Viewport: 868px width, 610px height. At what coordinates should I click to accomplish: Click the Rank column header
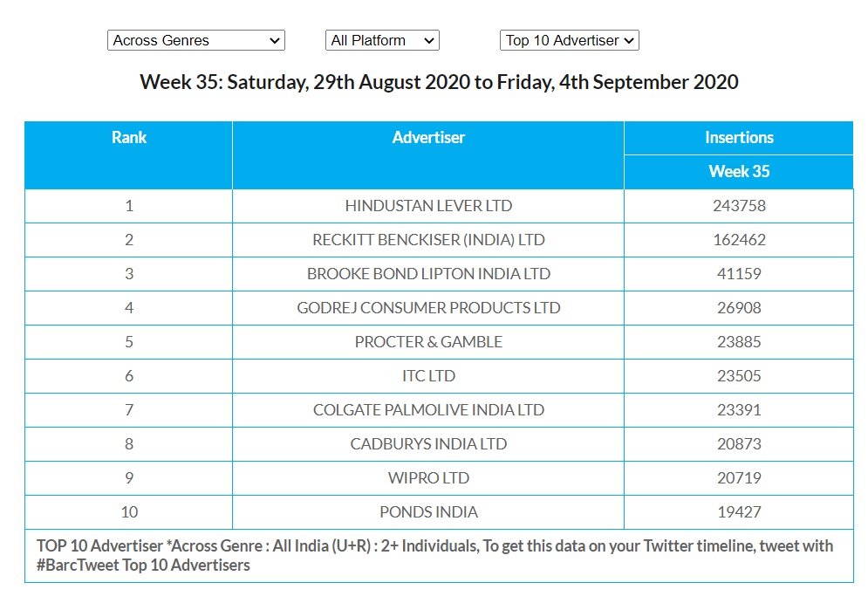click(x=129, y=138)
